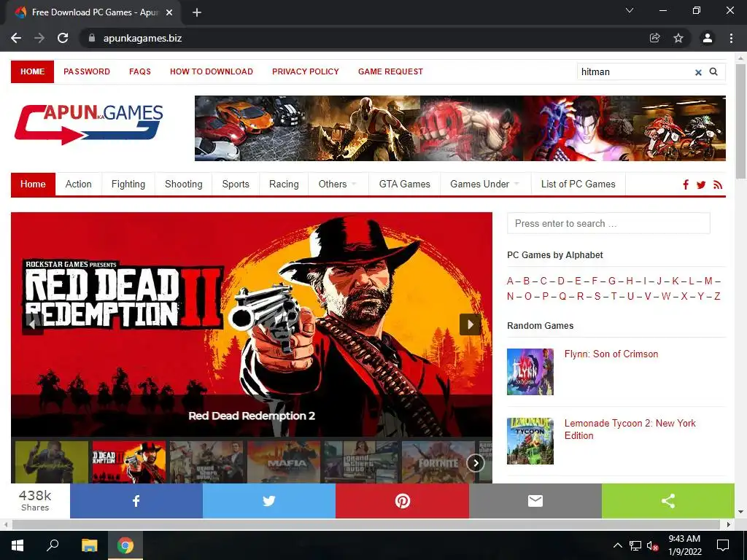Open the Chrome profile icon
The image size is (747, 560).
pyautogui.click(x=708, y=38)
